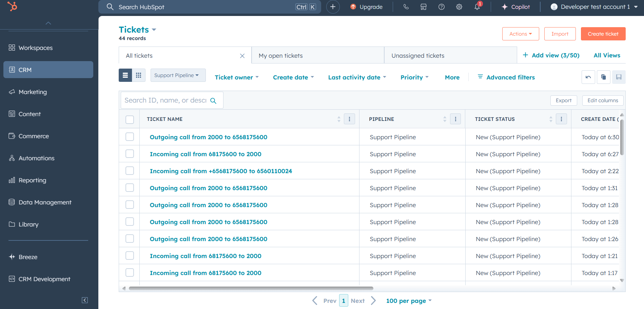Switch to list view layout
644x309 pixels.
coord(125,75)
